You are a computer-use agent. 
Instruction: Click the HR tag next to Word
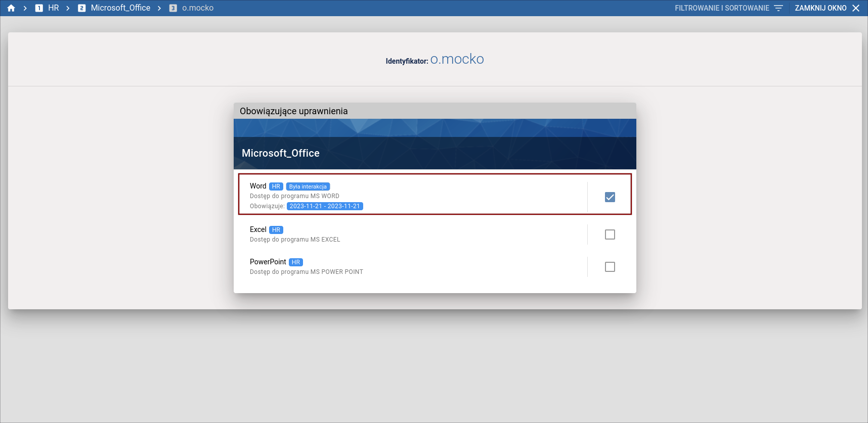(276, 186)
